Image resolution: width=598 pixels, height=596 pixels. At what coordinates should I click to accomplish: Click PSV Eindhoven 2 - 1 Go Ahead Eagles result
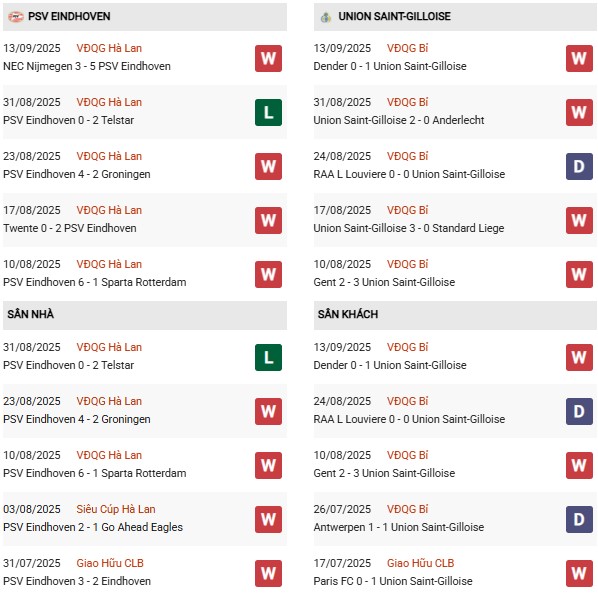point(93,527)
